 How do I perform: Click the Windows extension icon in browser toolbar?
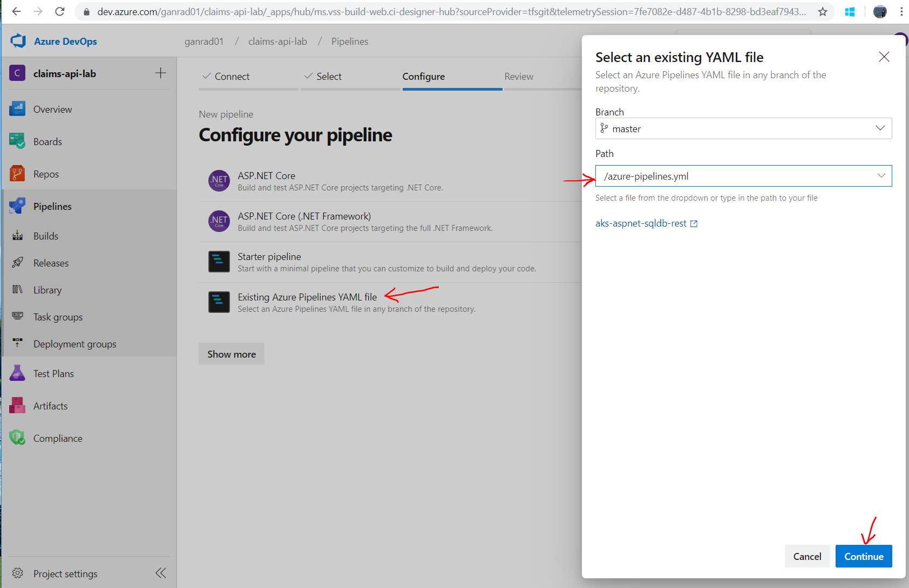click(850, 11)
